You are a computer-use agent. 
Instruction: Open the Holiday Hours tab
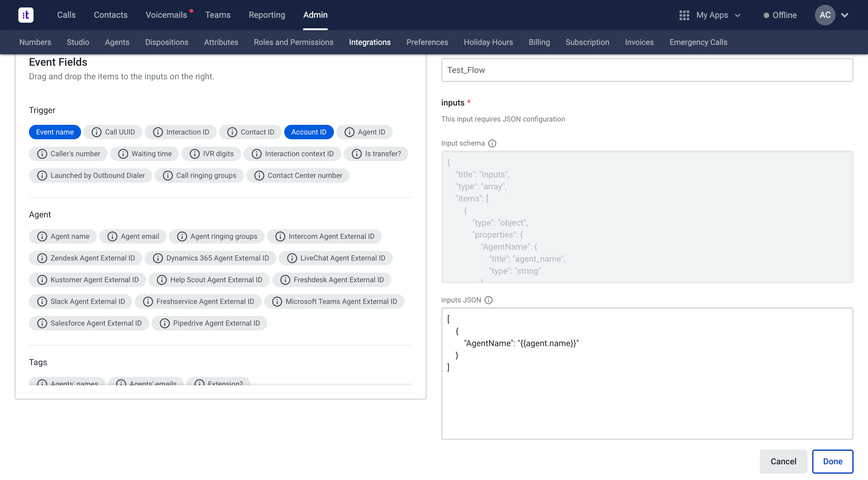click(x=488, y=42)
